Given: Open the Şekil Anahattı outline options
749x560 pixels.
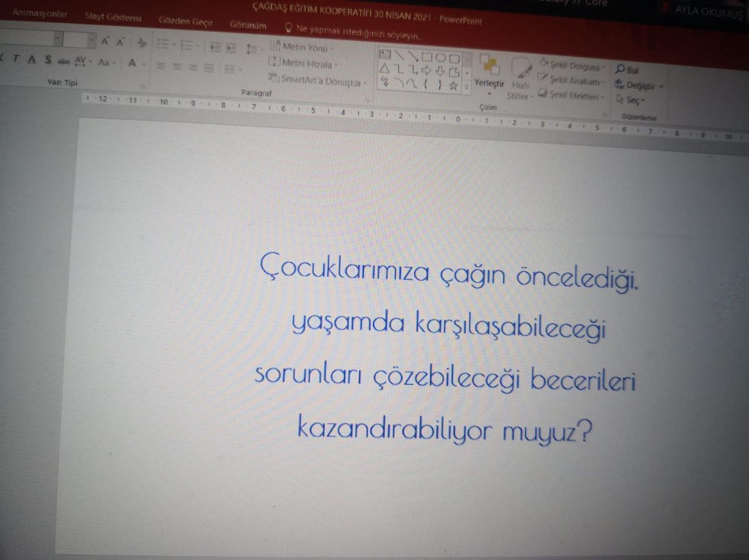Looking at the screenshot, I should tap(570, 80).
